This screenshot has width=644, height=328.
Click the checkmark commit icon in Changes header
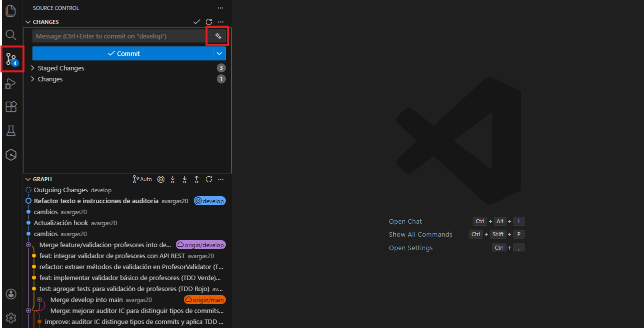[197, 22]
